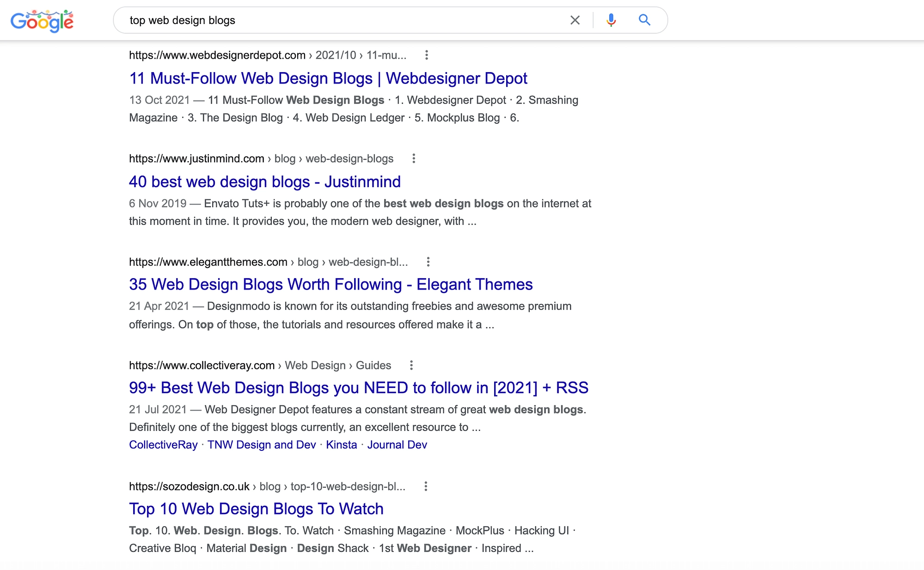
Task: Click the 40 best web design blogs title
Action: point(265,182)
